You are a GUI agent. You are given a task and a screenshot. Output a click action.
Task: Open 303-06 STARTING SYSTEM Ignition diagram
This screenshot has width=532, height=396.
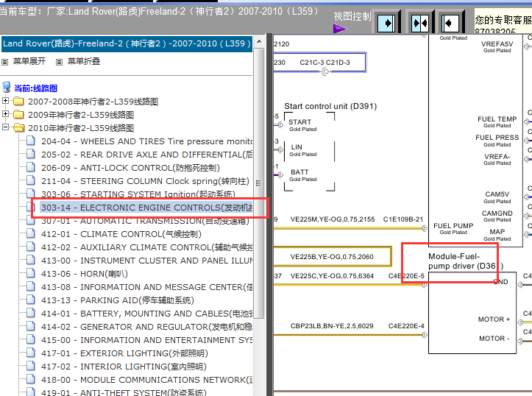click(138, 194)
